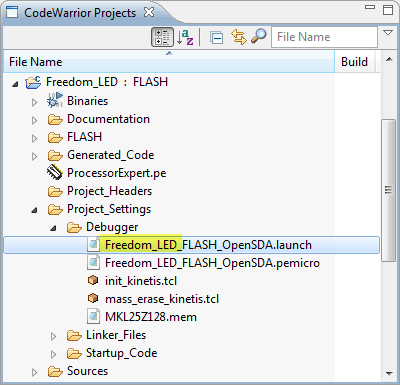Open the view menu dropdown arrow
400x385 pixels.
388,33
